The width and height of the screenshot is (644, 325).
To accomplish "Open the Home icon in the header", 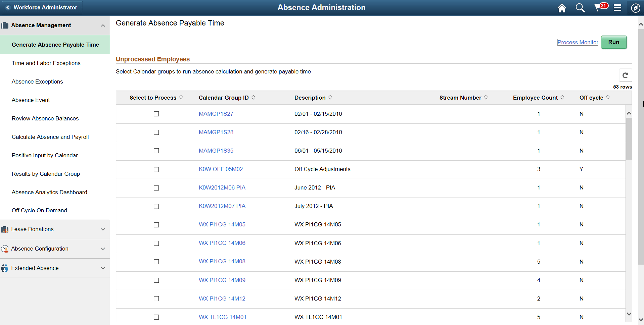I will (562, 8).
